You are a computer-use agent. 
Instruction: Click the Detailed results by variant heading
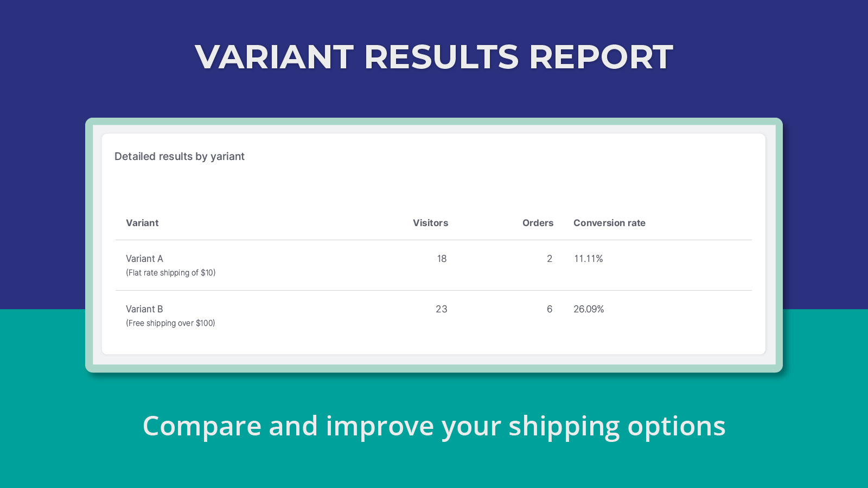click(x=180, y=156)
